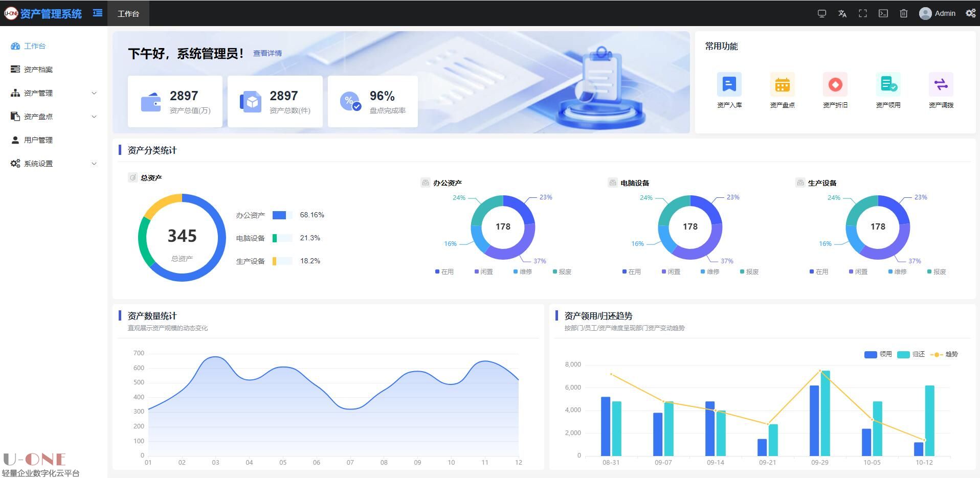Collapse the sidebar with the menu fold icon
The image size is (980, 478).
[97, 13]
